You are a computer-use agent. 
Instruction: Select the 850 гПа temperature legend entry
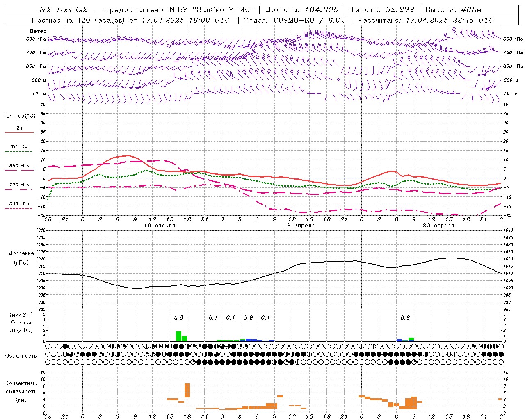[19, 166]
